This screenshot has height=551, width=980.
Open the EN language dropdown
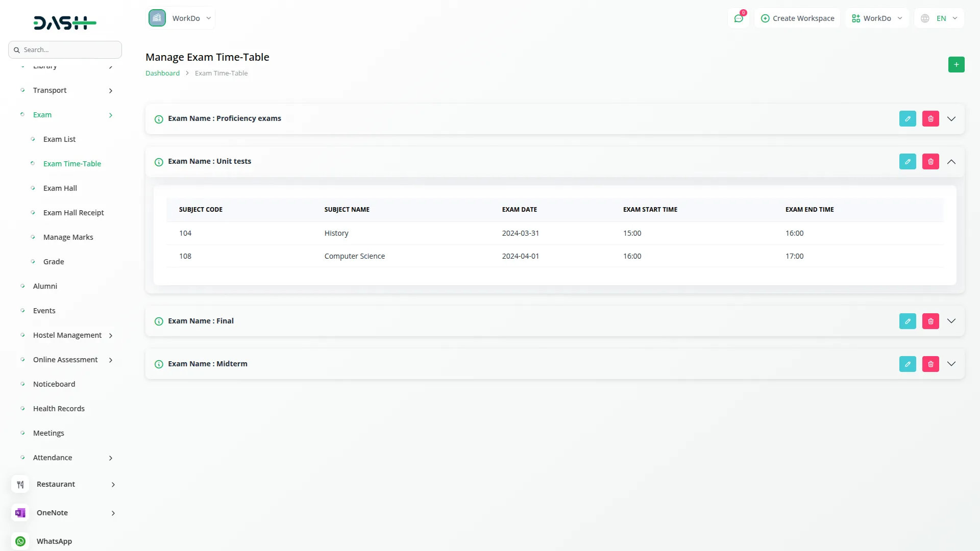(x=938, y=18)
